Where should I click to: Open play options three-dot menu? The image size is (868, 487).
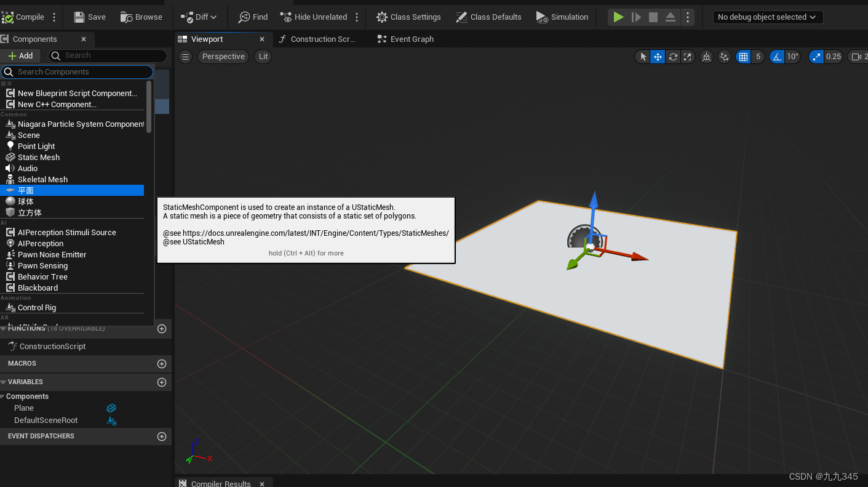pyautogui.click(x=688, y=17)
